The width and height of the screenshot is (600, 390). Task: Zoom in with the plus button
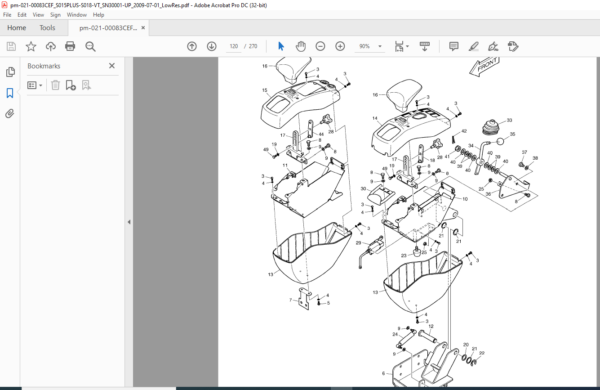340,46
